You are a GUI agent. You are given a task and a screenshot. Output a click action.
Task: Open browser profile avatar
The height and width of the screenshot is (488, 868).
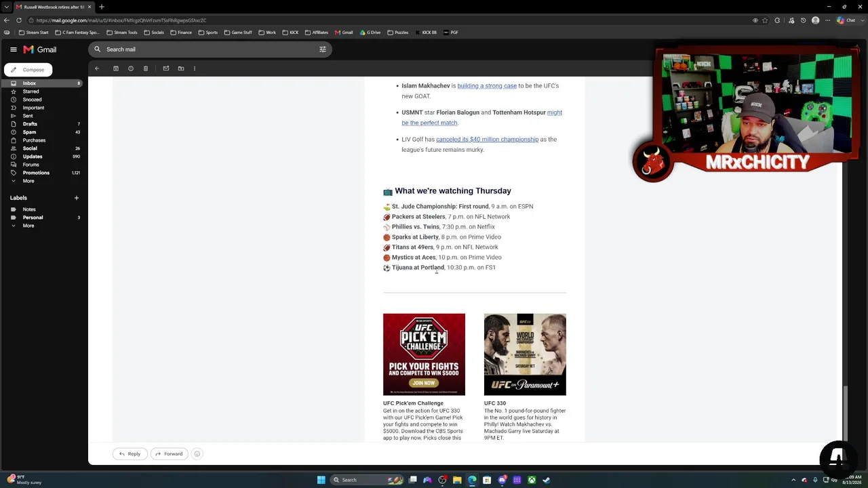click(x=816, y=20)
